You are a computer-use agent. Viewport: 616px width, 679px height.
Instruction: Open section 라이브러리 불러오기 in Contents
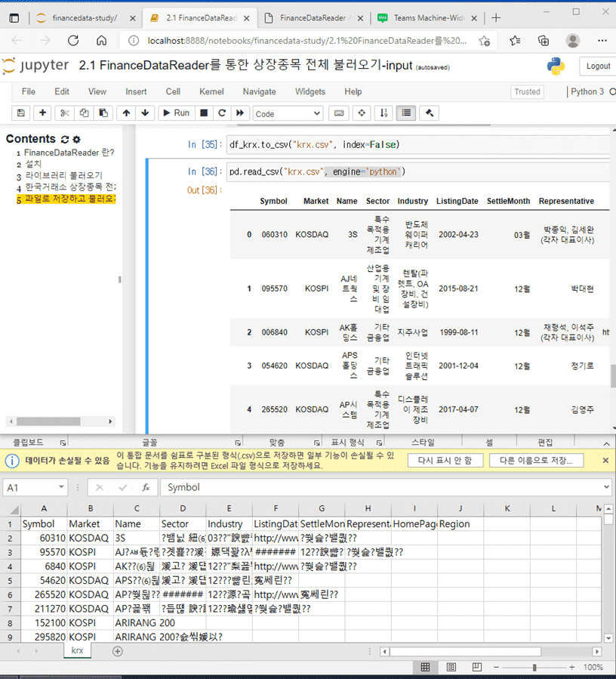coord(63,176)
